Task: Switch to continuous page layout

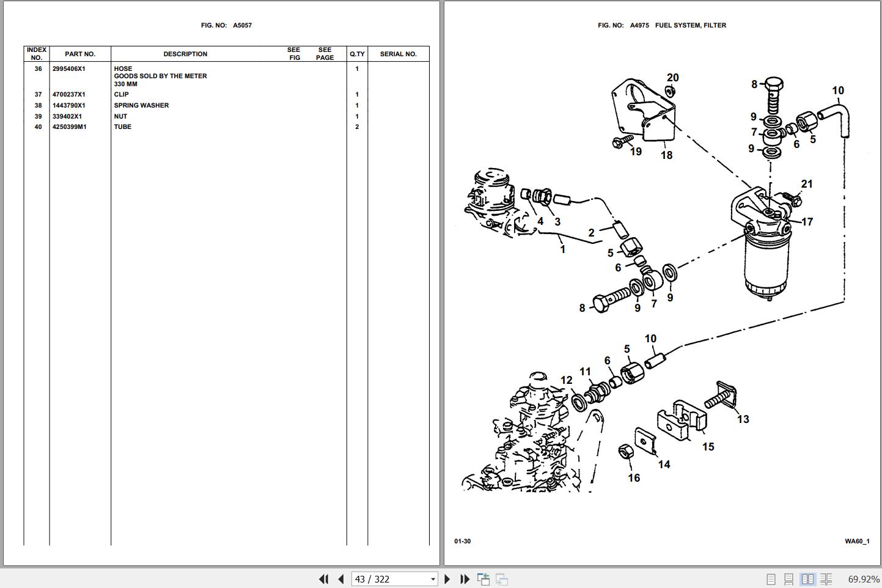Action: click(x=789, y=579)
